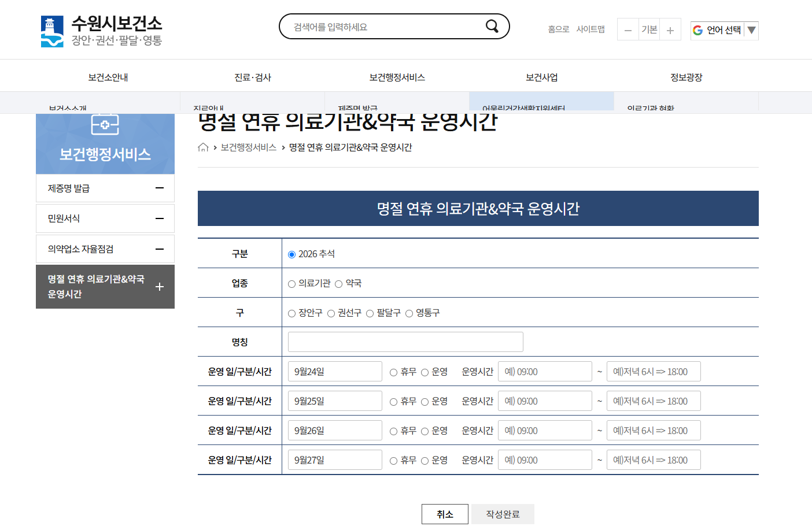Select 운영 for the 9월26일 row
Screen dimensions: 812x530
pos(425,431)
